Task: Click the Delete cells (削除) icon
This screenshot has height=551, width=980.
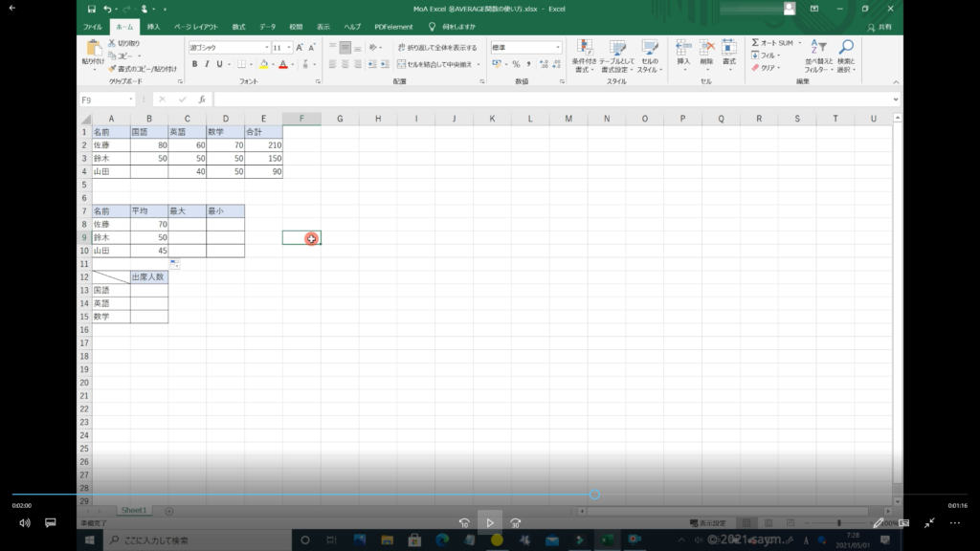Action: [x=706, y=49]
